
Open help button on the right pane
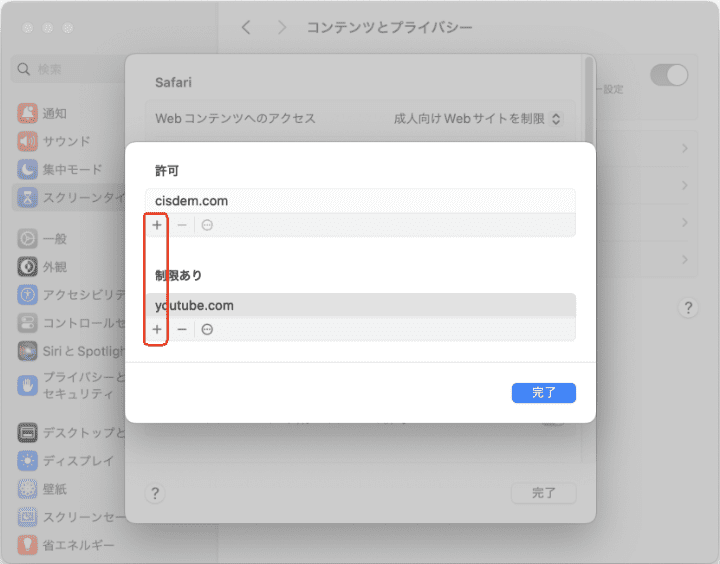pyautogui.click(x=688, y=307)
